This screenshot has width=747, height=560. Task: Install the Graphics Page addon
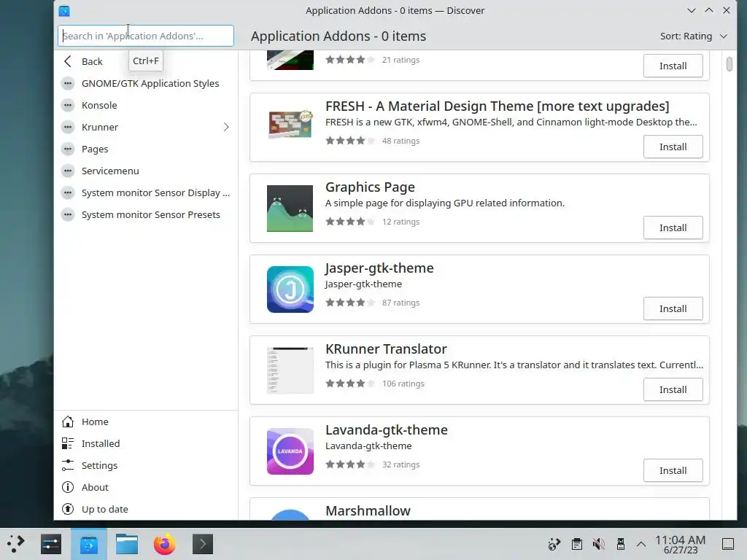click(x=673, y=227)
